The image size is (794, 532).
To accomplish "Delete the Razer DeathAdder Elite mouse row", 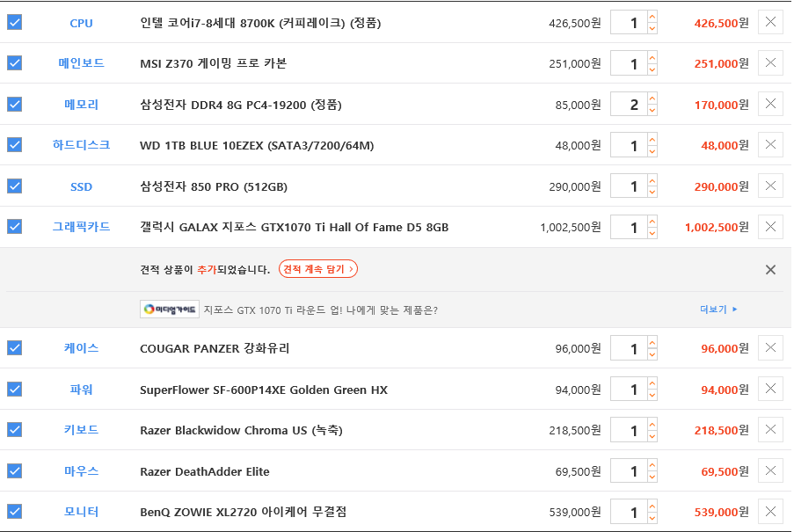I will (770, 471).
